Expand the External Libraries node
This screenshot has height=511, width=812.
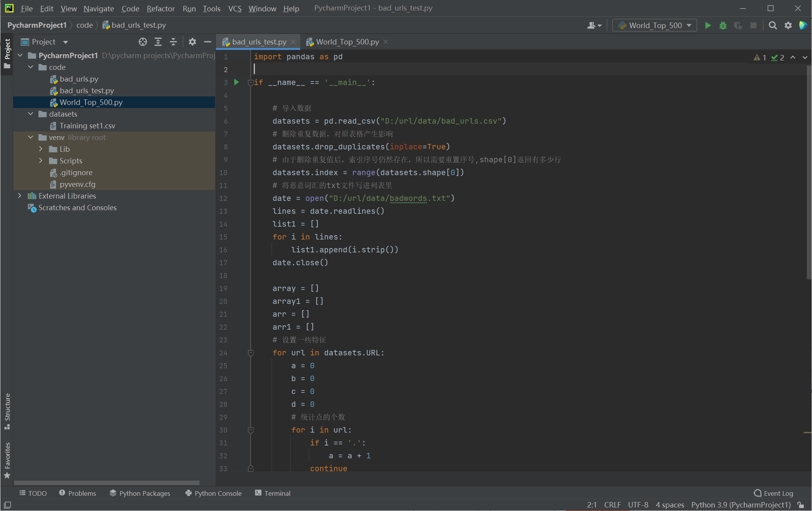(x=20, y=196)
